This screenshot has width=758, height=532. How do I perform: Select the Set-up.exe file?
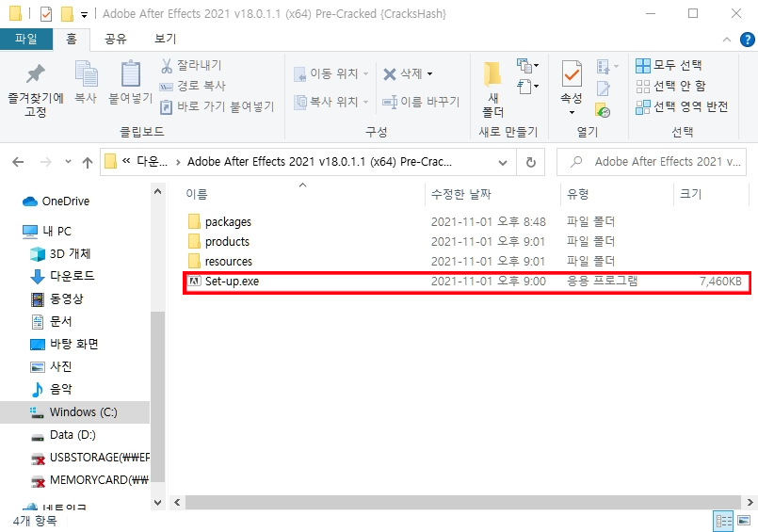[x=232, y=282]
